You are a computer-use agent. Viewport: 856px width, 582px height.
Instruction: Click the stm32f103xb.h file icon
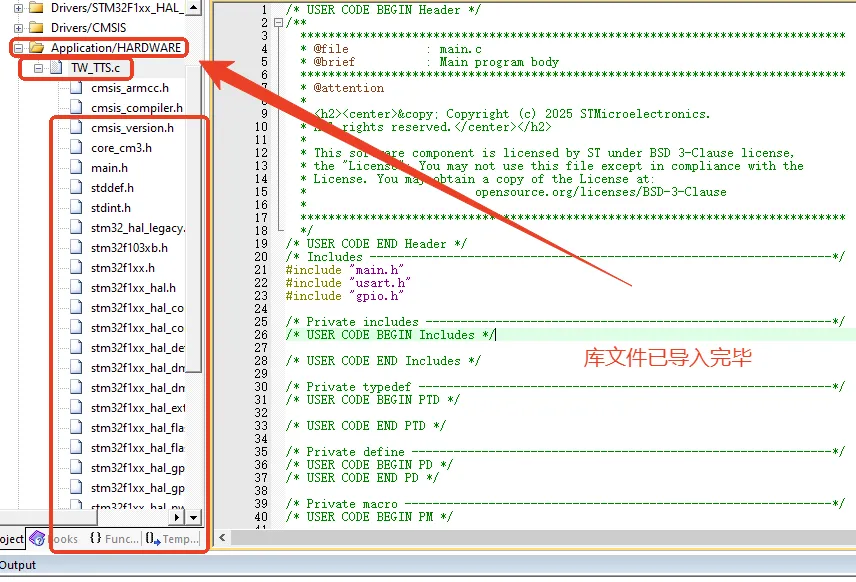77,248
